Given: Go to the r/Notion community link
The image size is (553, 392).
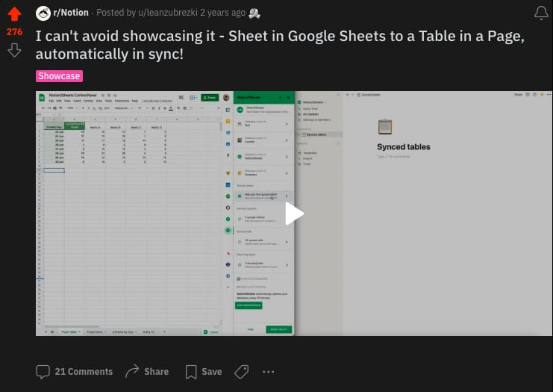Looking at the screenshot, I should point(71,13).
